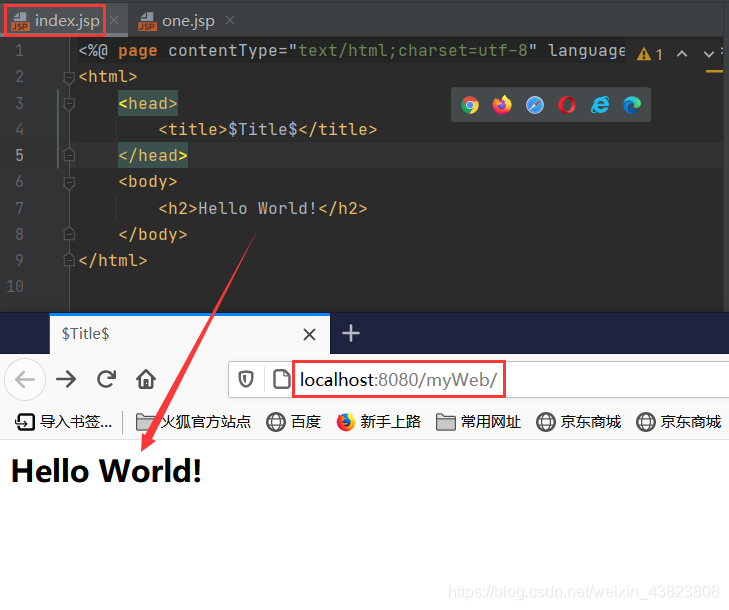
Task: Click the closing </html> tag in editor
Action: [x=113, y=260]
